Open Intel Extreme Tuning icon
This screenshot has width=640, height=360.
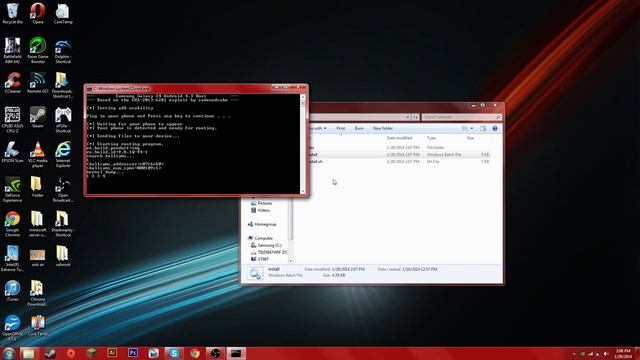click(12, 258)
